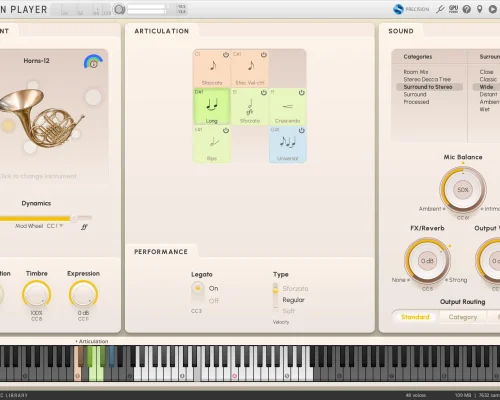
Task: Click the piano key with pink marker
Action: click(234, 373)
